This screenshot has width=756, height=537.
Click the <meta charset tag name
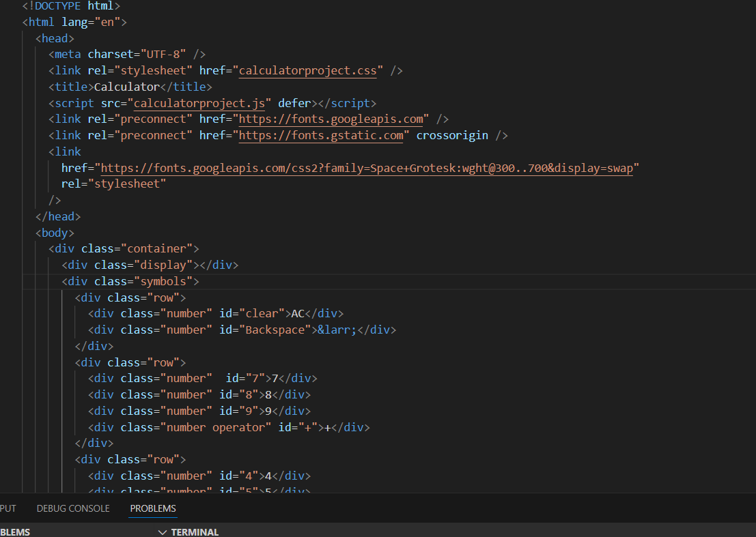(x=68, y=55)
